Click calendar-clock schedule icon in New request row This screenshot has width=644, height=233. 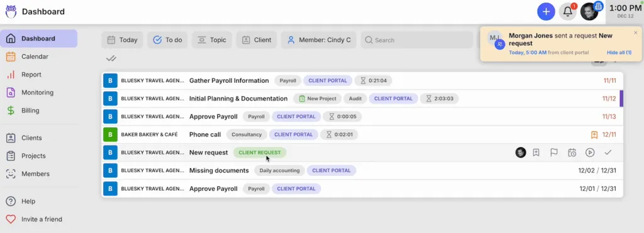(572, 153)
